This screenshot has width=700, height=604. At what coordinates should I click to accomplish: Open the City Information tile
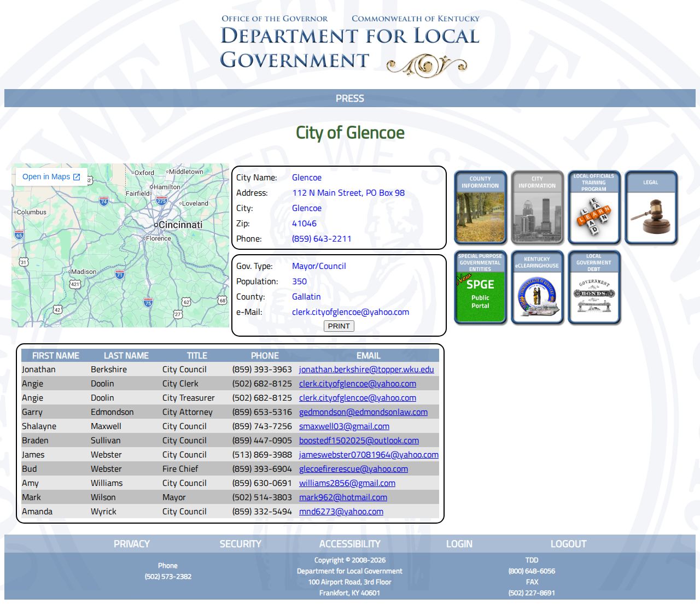(537, 207)
